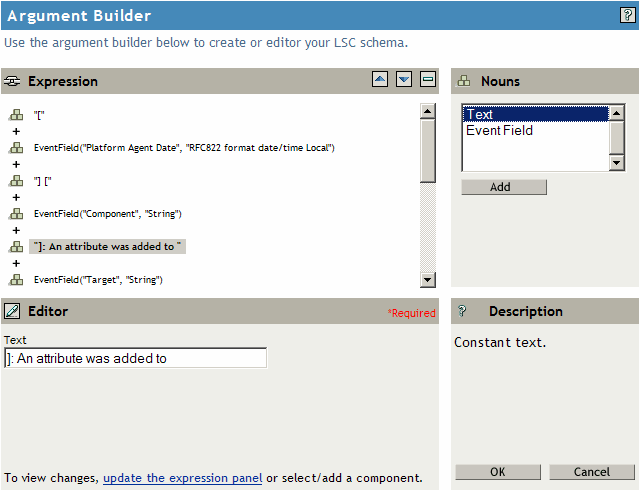
Task: Select EventField Platform Agent Date expression
Action: [x=183, y=148]
